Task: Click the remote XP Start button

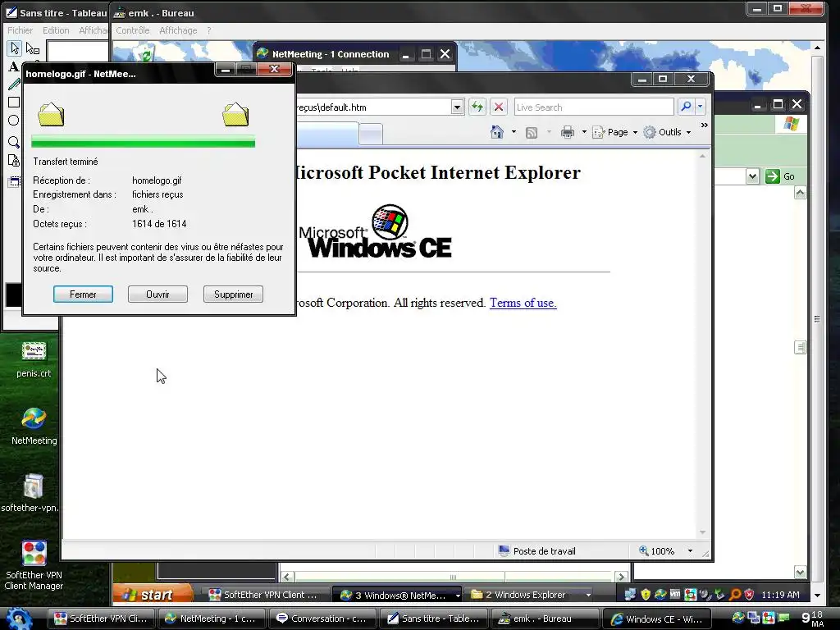Action: (153, 594)
